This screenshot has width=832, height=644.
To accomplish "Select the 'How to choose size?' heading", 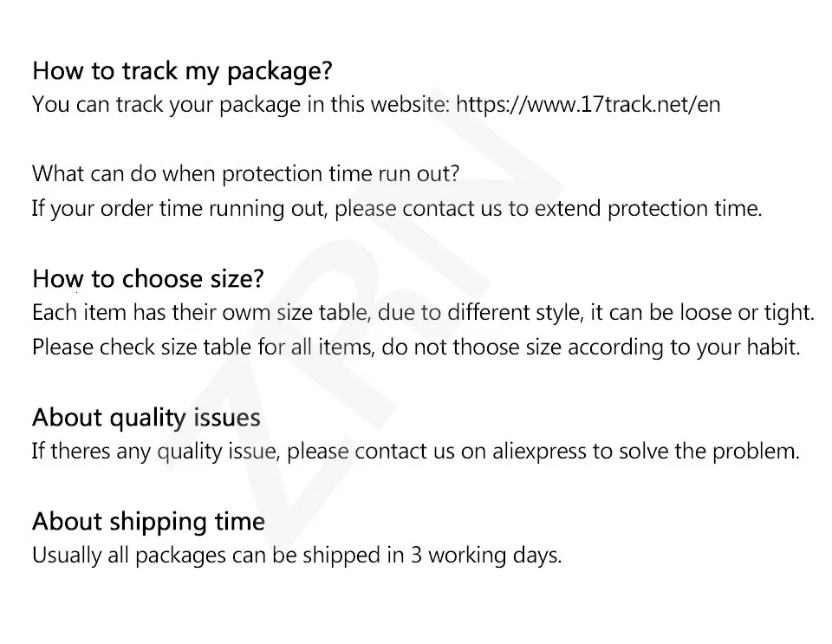I will pyautogui.click(x=147, y=279).
